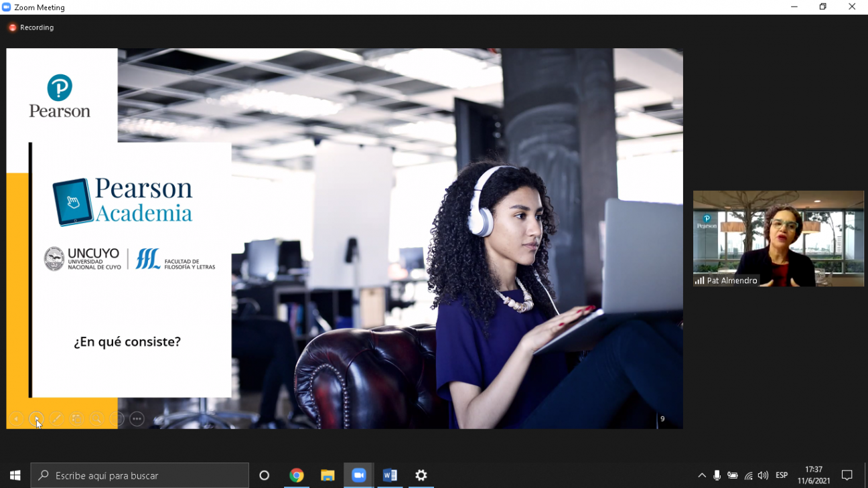Image resolution: width=868 pixels, height=488 pixels.
Task: Open Windows Start menu
Action: pyautogui.click(x=15, y=475)
